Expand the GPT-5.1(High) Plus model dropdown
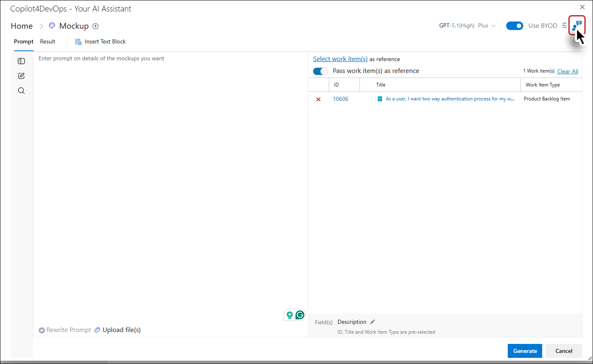Screen dimensions: 593x364 (x=467, y=25)
